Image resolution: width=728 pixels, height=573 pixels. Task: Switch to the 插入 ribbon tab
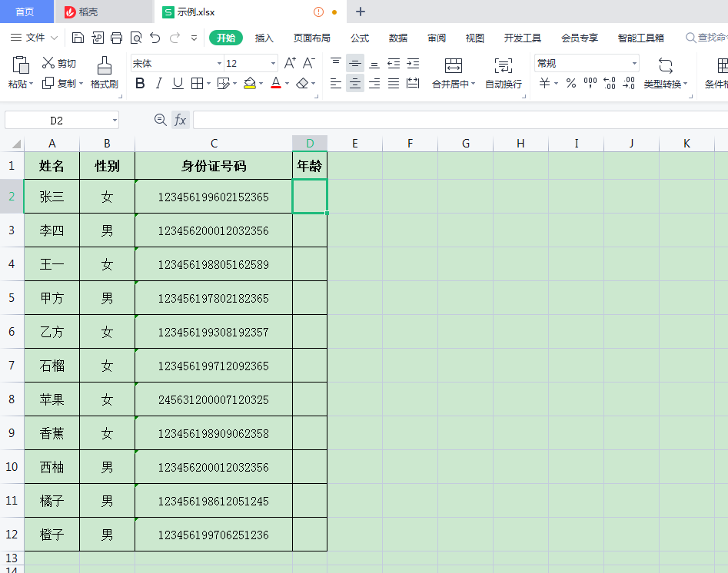(264, 38)
